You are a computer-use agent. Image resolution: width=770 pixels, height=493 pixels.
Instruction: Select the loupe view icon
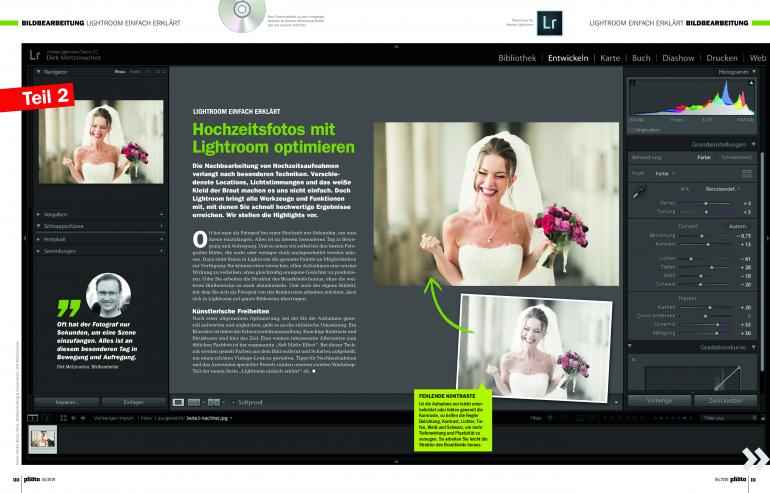pyautogui.click(x=178, y=402)
